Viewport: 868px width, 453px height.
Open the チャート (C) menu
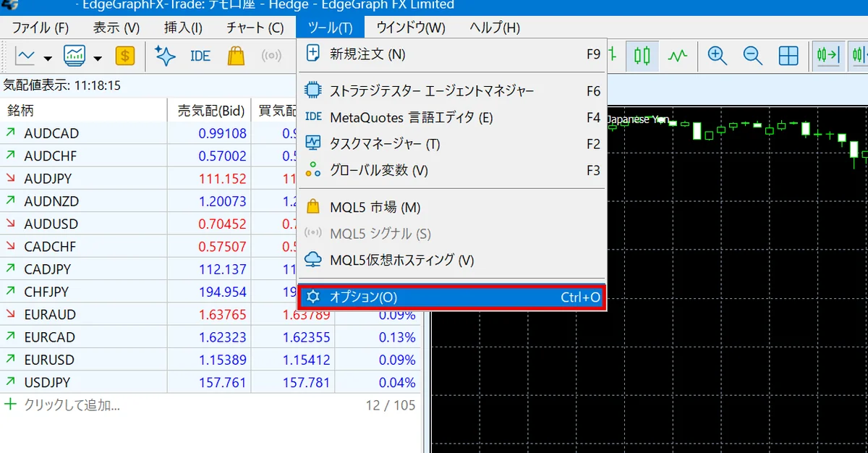coord(255,28)
